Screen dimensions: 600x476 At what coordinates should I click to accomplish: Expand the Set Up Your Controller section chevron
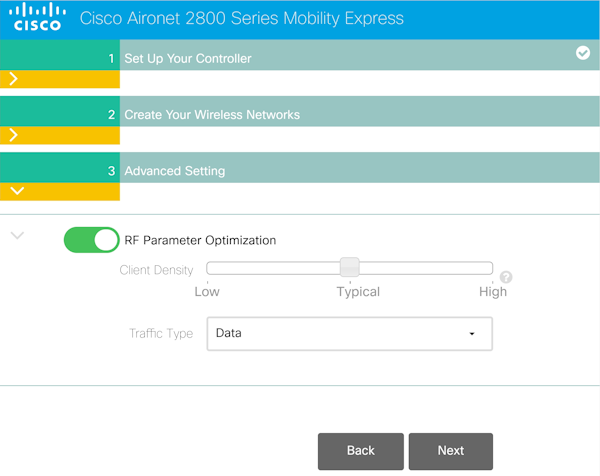pyautogui.click(x=13, y=79)
